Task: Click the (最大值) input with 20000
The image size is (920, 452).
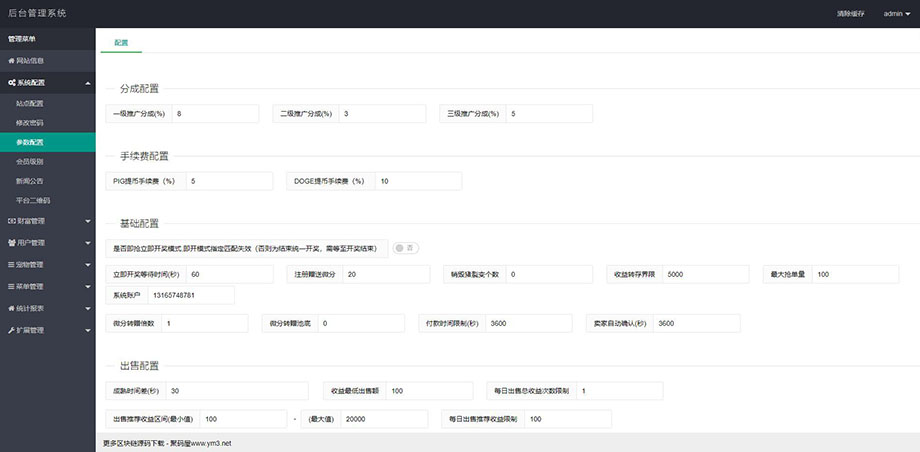Action: 384,419
